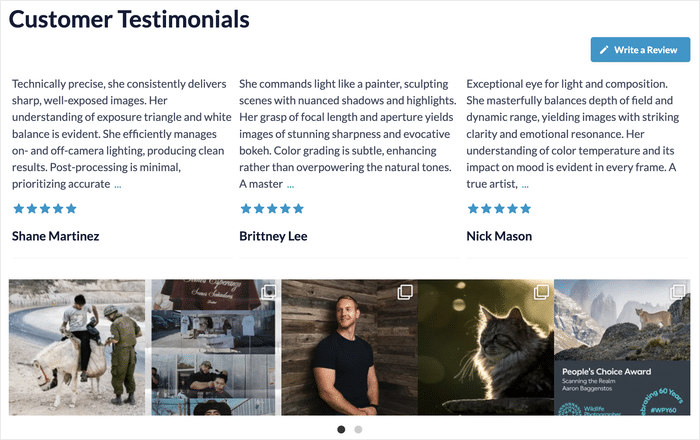The image size is (700, 440).
Task: Click Nick Mason's five-star rating
Action: coord(499,209)
